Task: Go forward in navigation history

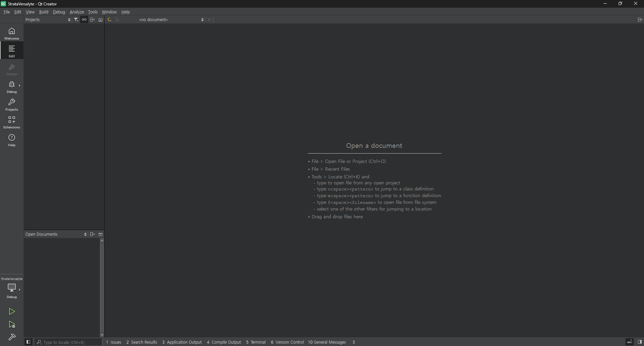Action: click(117, 20)
